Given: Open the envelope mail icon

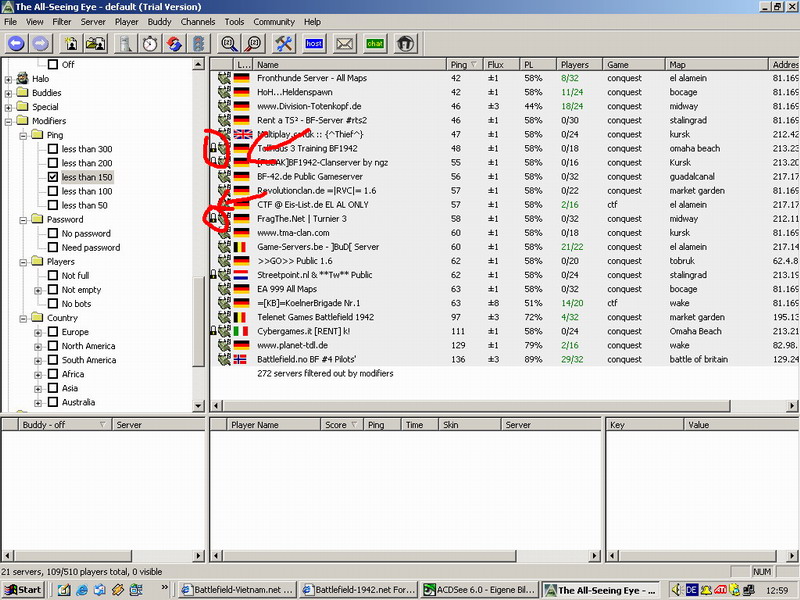Looking at the screenshot, I should [344, 43].
